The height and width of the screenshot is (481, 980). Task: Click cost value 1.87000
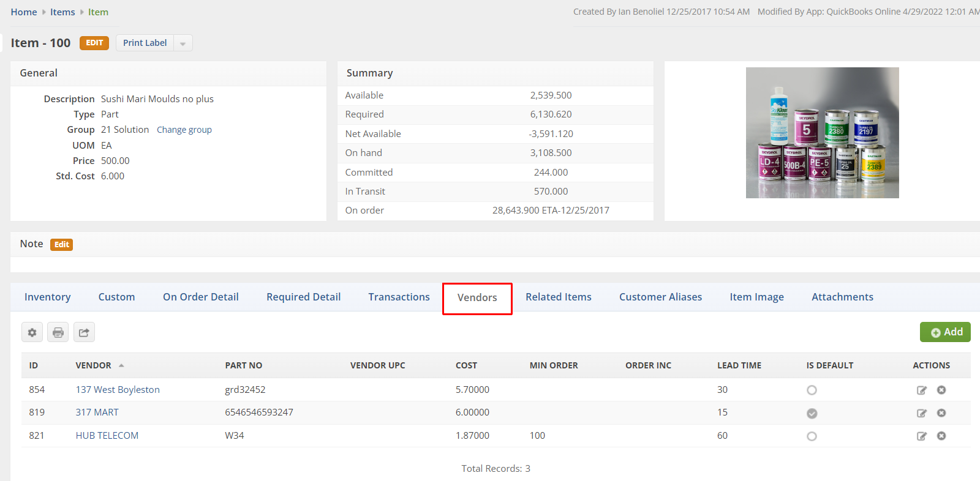pos(472,436)
